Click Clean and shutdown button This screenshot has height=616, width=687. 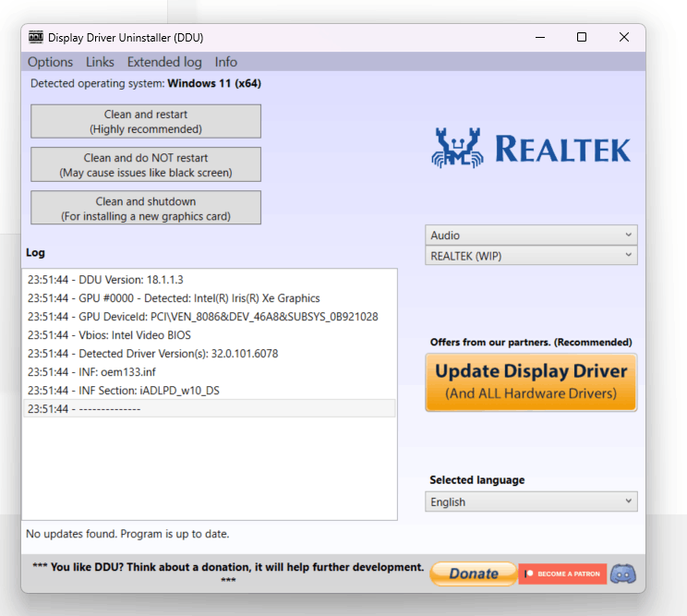pos(146,208)
